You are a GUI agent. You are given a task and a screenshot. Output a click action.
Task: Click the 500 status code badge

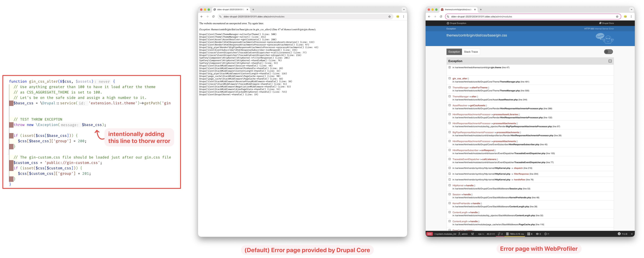pyautogui.click(x=429, y=234)
